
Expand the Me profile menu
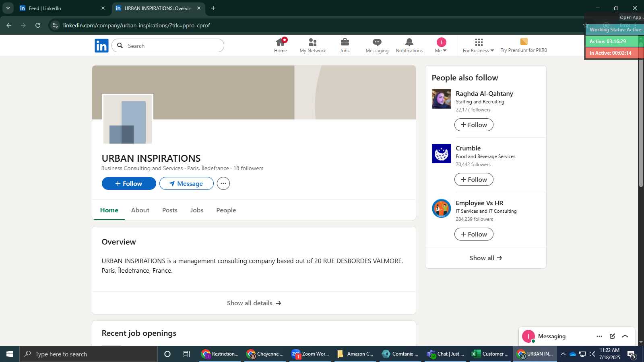click(441, 45)
